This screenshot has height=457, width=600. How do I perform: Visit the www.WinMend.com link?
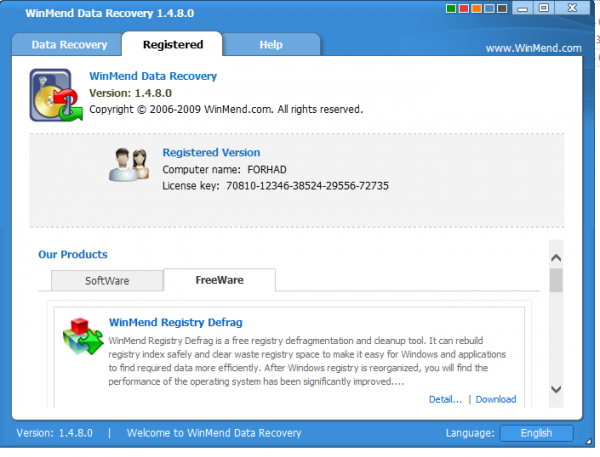(533, 48)
